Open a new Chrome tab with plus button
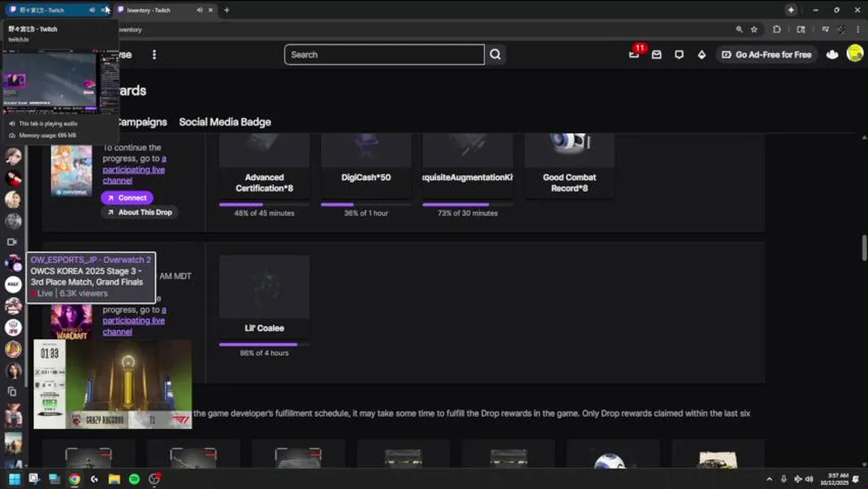868x489 pixels. coord(226,10)
